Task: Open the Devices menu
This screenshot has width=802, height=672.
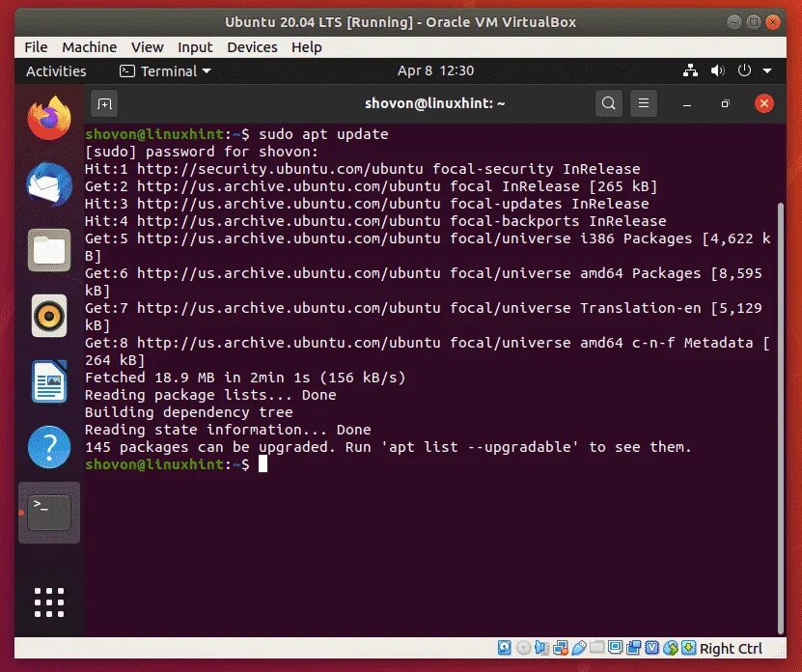Action: (252, 47)
